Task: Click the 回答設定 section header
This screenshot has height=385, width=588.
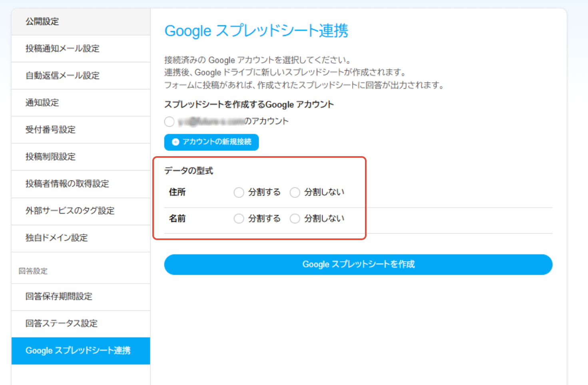Action: coord(33,271)
